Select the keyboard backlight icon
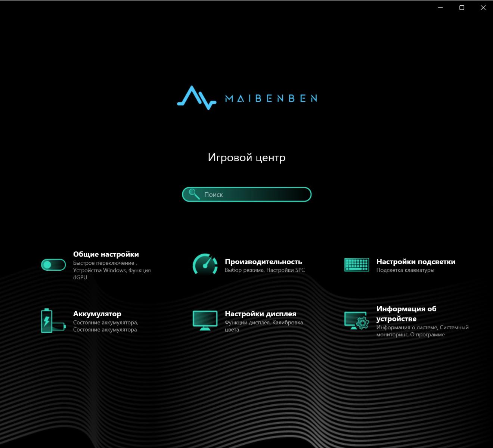This screenshot has height=448, width=493. [357, 265]
